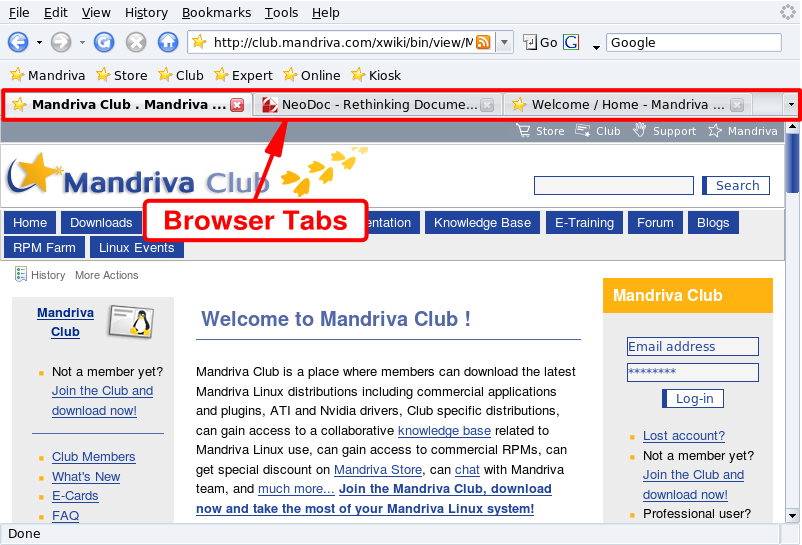The height and width of the screenshot is (545, 802).
Task: Focus the password field
Action: click(693, 372)
